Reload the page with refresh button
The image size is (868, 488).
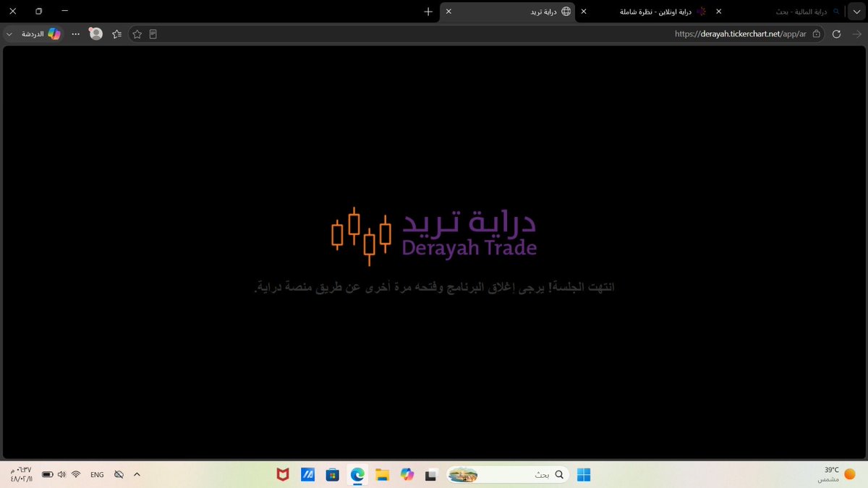(836, 34)
